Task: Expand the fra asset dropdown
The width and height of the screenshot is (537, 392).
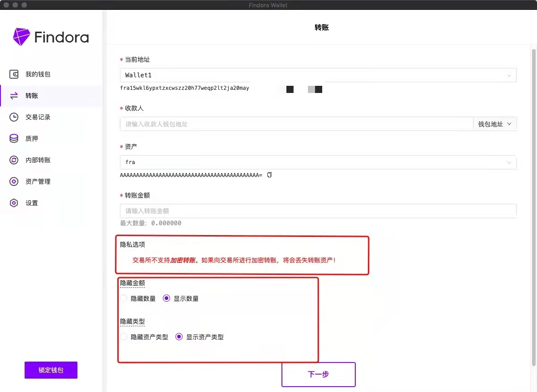Action: coord(318,162)
